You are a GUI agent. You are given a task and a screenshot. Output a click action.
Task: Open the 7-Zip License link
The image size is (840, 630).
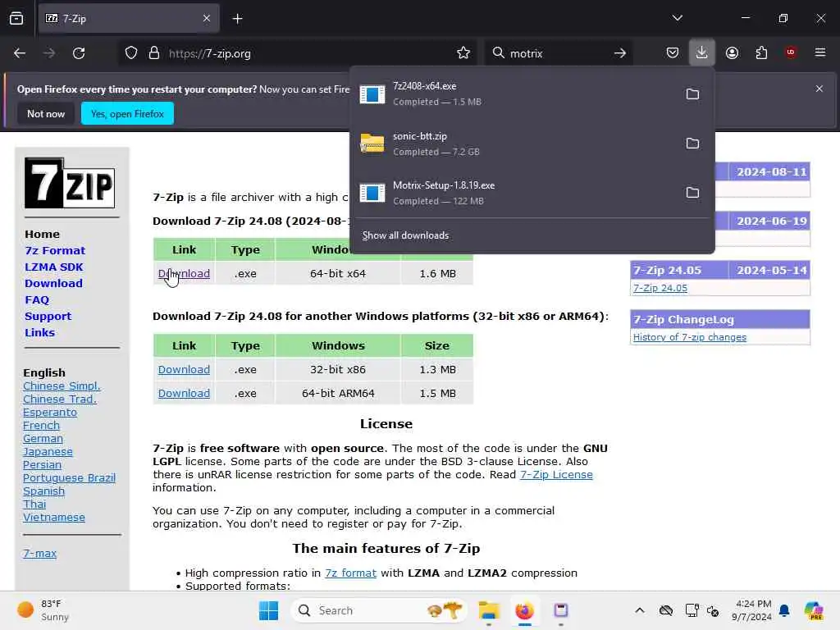[x=556, y=475]
